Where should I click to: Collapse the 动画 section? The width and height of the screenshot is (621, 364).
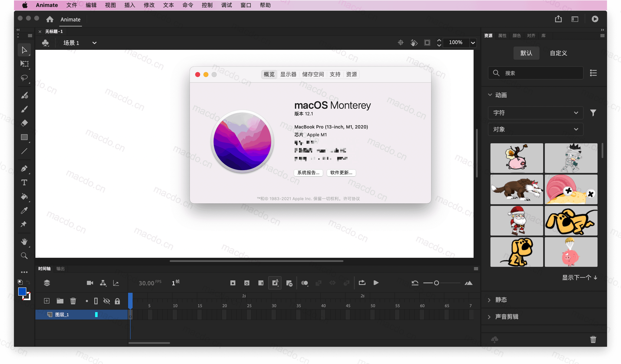[490, 95]
